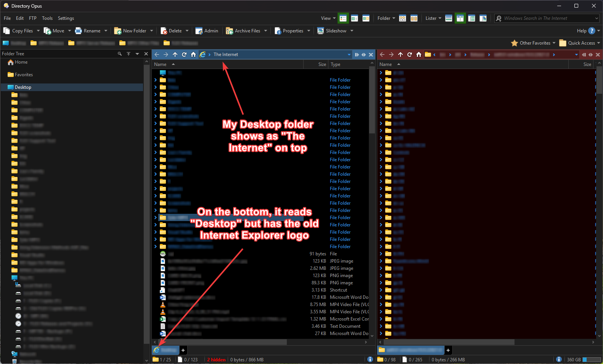The height and width of the screenshot is (364, 603).
Task: Click the Move files toolbar icon
Action: [x=47, y=31]
